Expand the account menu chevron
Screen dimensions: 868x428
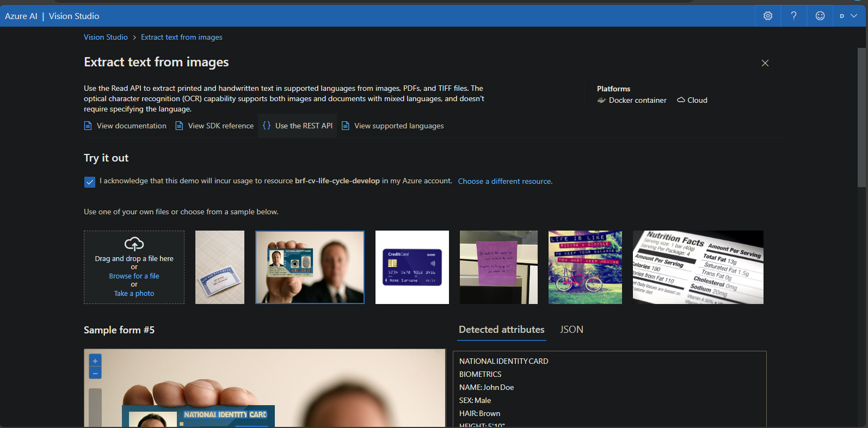pyautogui.click(x=854, y=16)
